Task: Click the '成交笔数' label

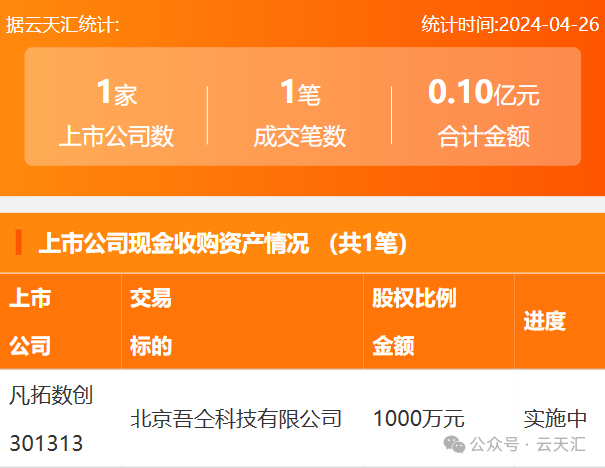Action: 300,136
